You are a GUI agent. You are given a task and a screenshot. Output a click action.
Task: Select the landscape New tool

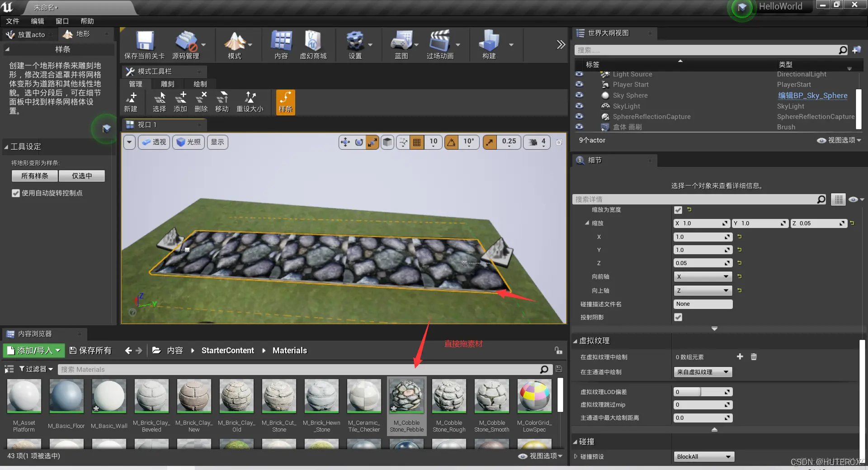pyautogui.click(x=131, y=102)
